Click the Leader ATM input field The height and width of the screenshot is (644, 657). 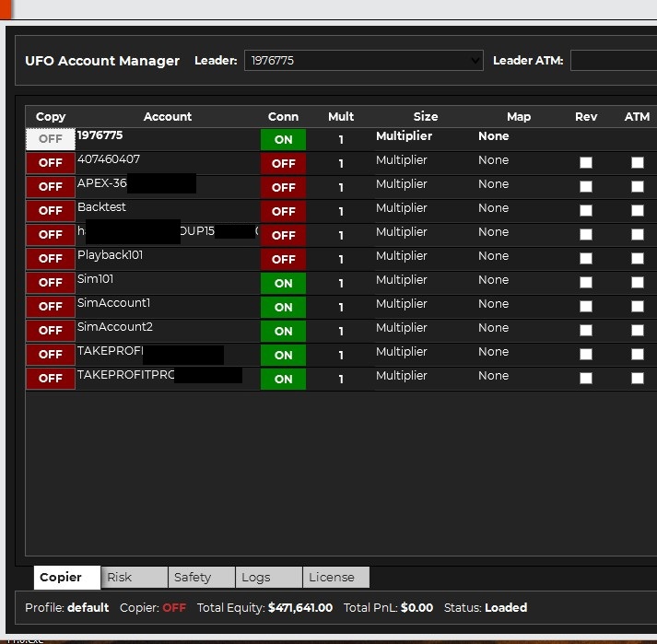(x=614, y=60)
